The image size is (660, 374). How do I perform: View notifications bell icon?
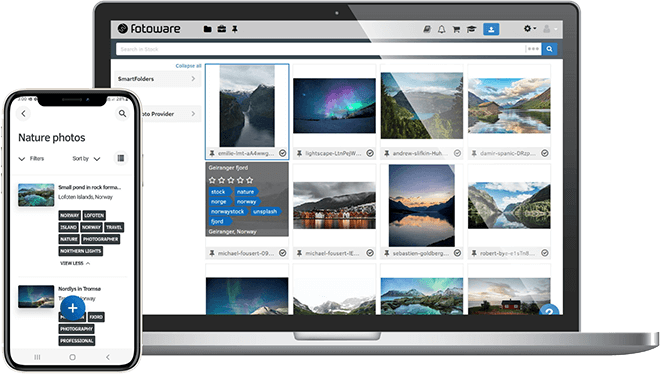click(x=442, y=29)
